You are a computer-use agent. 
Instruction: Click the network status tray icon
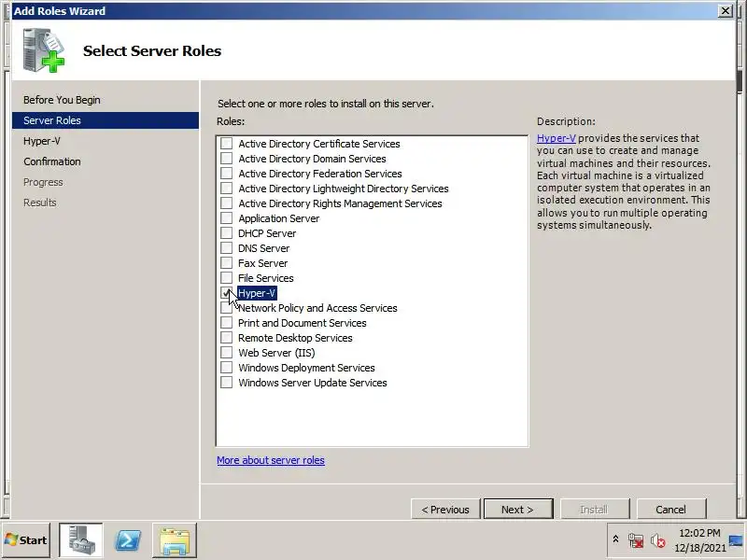pyautogui.click(x=636, y=540)
